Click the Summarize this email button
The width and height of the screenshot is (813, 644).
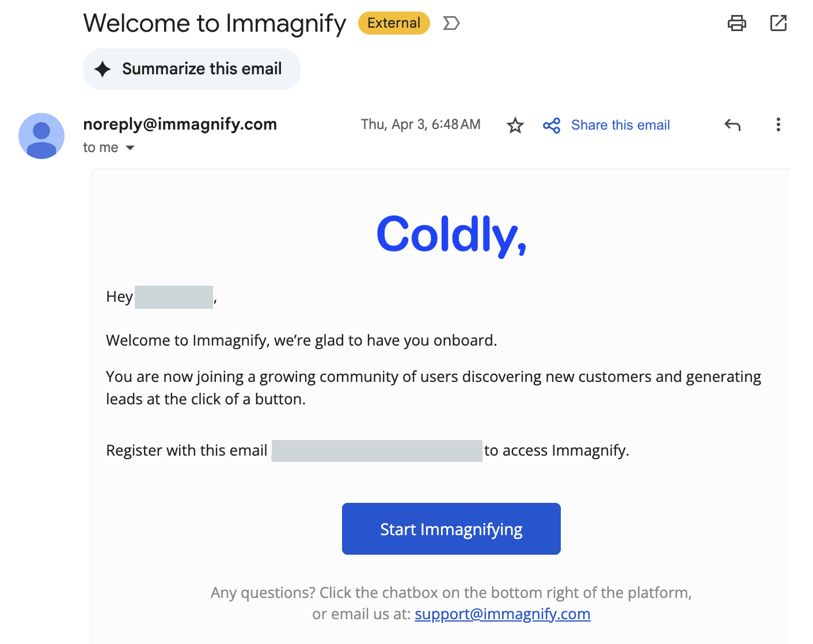pos(192,69)
